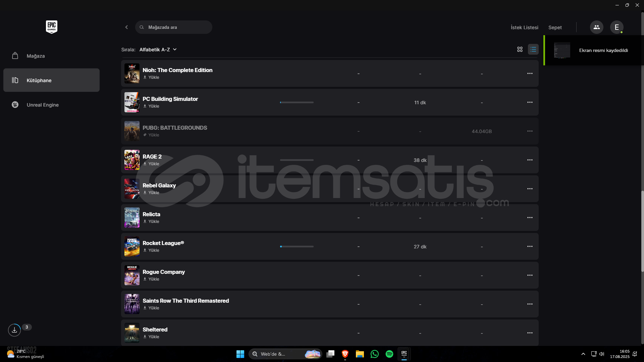
Task: Click the taskbar volume icon
Action: (x=602, y=354)
